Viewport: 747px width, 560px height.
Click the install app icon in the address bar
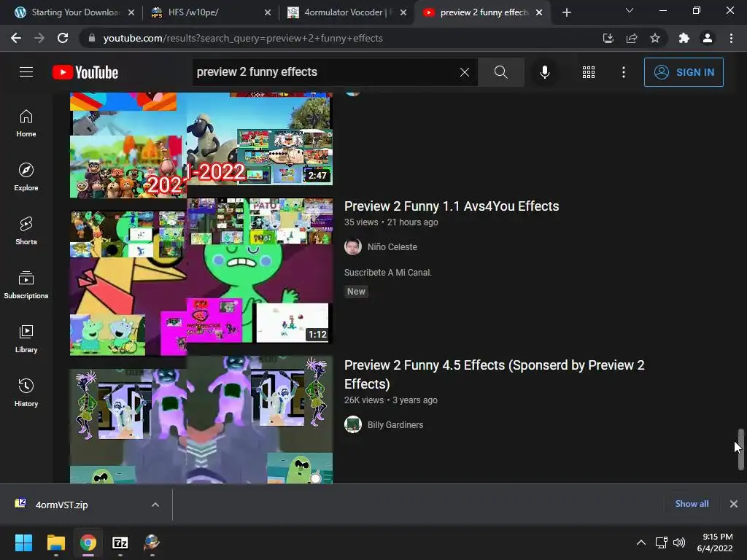pos(608,38)
